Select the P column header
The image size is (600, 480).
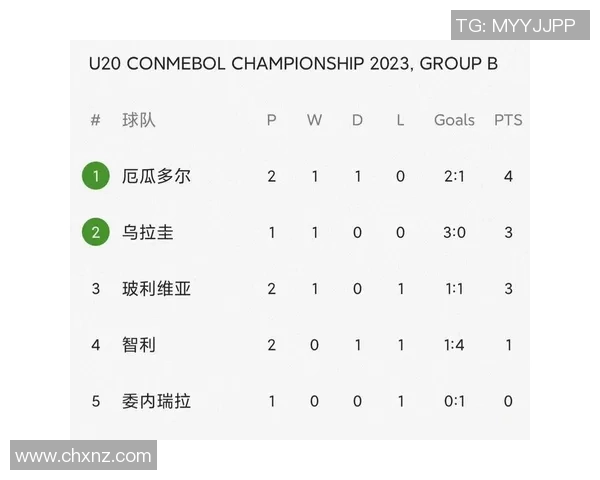(271, 120)
